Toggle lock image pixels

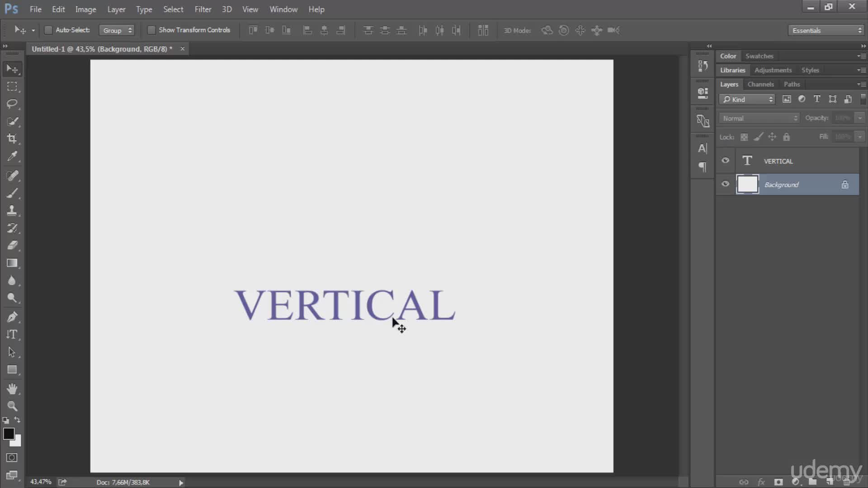point(759,137)
